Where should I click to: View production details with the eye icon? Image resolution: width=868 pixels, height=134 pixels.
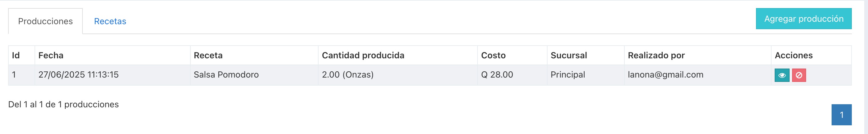coord(782,75)
